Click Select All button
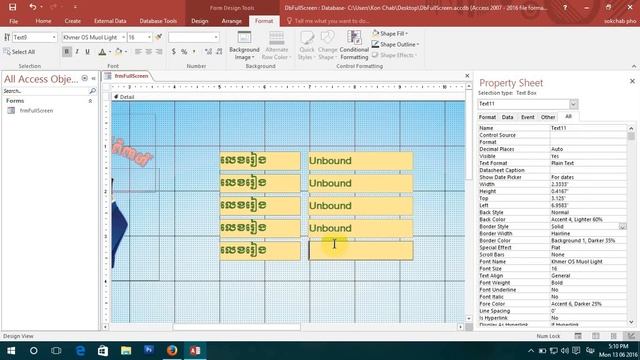The height and width of the screenshot is (360, 640). (19, 52)
